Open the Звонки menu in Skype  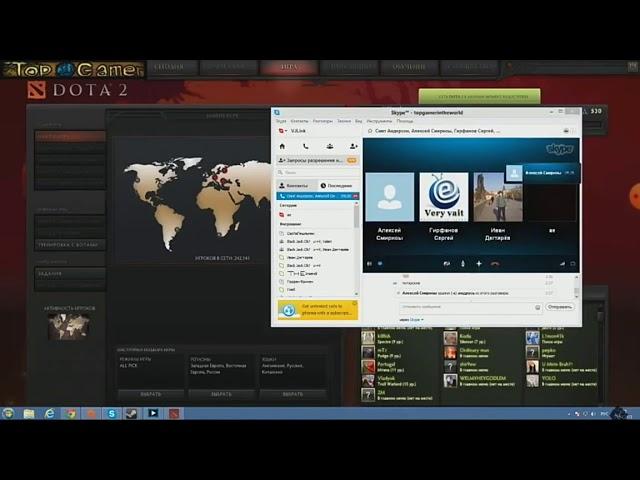pyautogui.click(x=344, y=121)
